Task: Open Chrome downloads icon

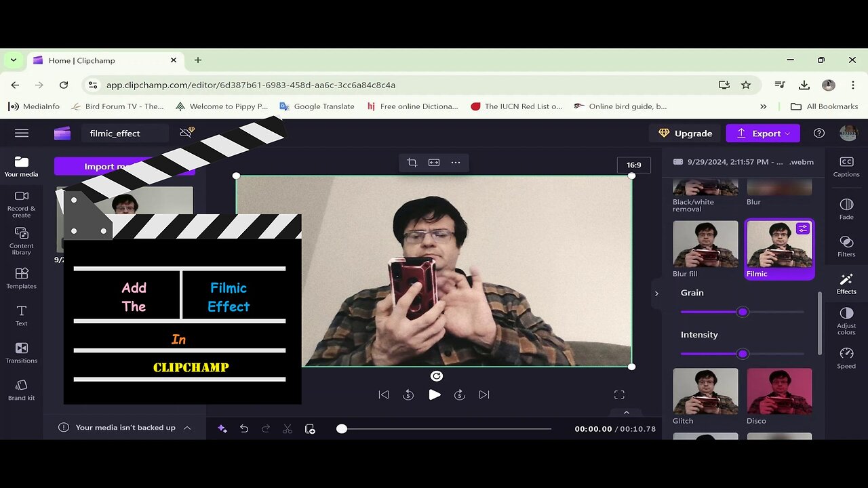Action: click(x=804, y=85)
